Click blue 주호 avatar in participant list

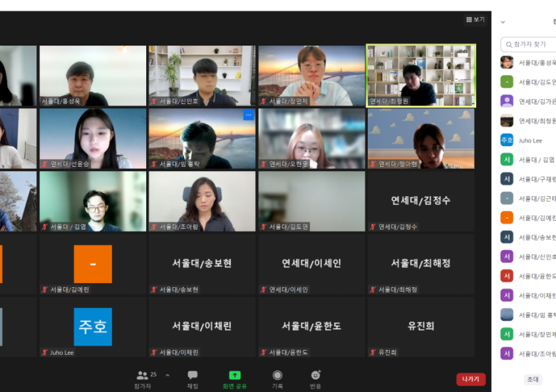[x=507, y=140]
